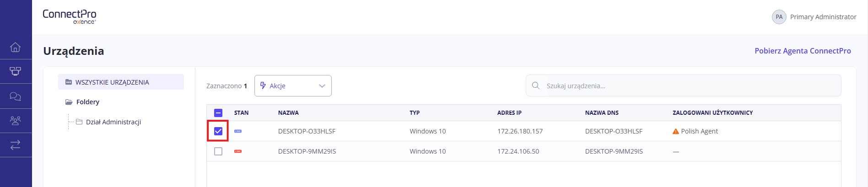Select the Dział Administracji folder
Viewport: 868px width, 187px height.
point(113,122)
